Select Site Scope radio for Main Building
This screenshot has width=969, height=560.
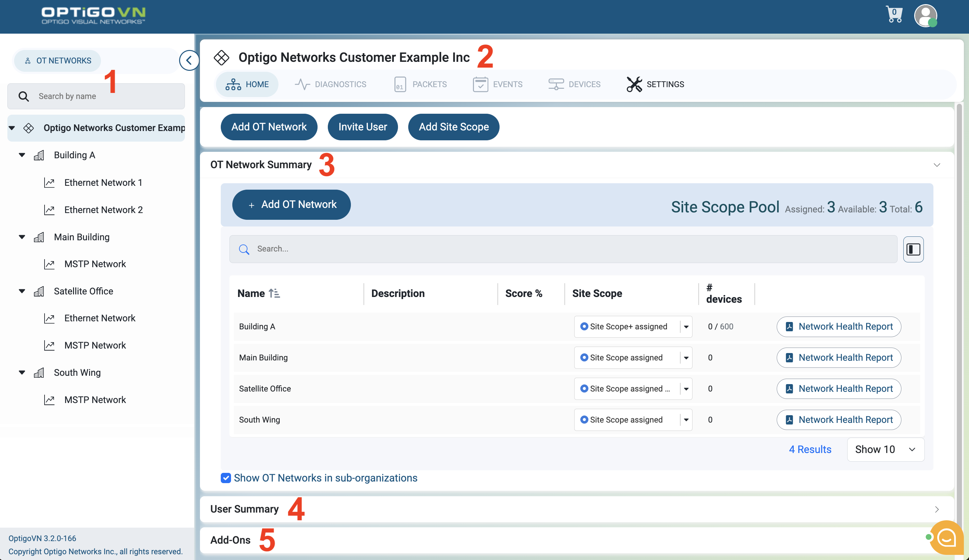[584, 358]
